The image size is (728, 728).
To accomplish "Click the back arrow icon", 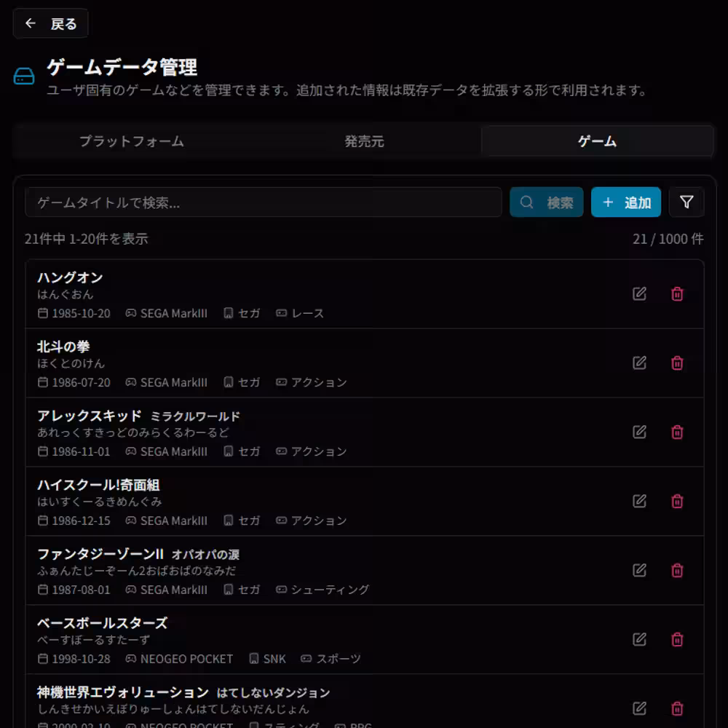I will (x=31, y=23).
